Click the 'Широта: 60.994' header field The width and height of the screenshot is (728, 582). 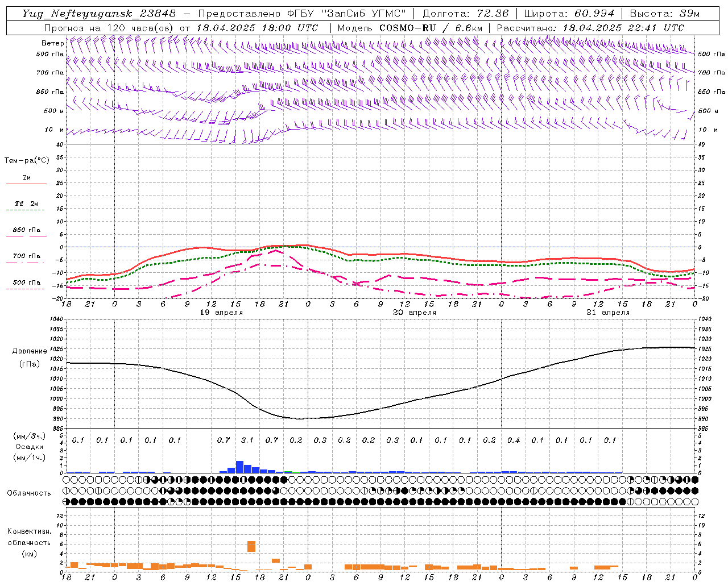(x=569, y=14)
